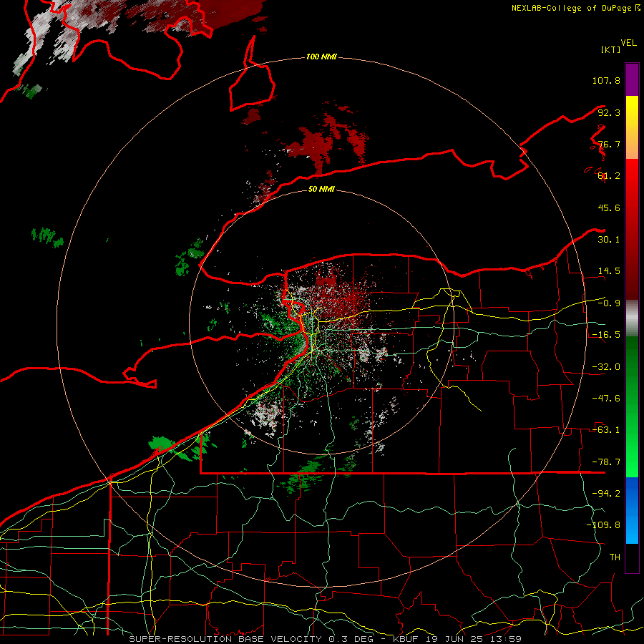Click the 45.6 legend value
Screen dimensions: 644x644
click(609, 208)
